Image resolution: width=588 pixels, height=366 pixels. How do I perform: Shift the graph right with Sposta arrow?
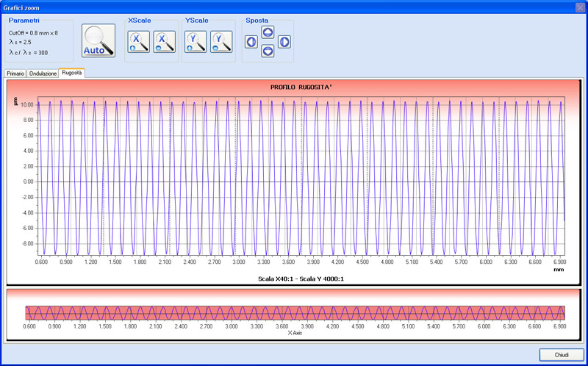click(284, 42)
